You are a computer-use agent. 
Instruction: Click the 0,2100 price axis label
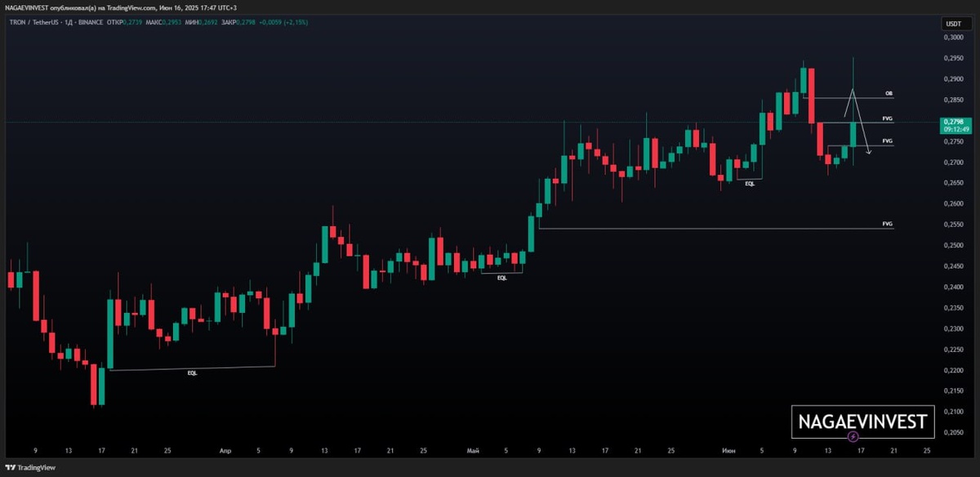click(x=952, y=412)
